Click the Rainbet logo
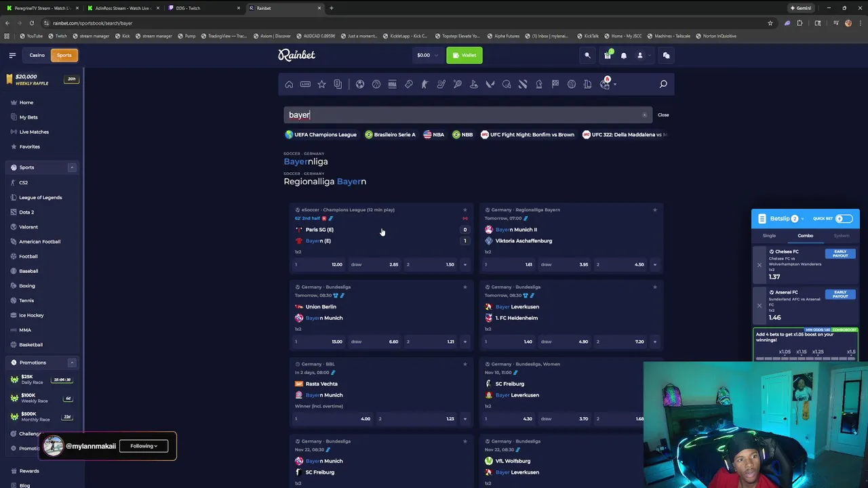 pyautogui.click(x=296, y=55)
